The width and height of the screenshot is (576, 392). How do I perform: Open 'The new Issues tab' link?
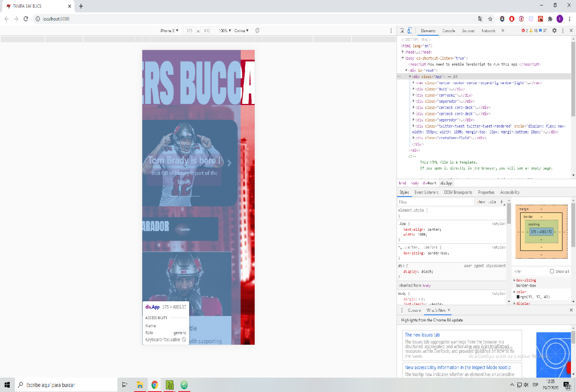(423, 335)
